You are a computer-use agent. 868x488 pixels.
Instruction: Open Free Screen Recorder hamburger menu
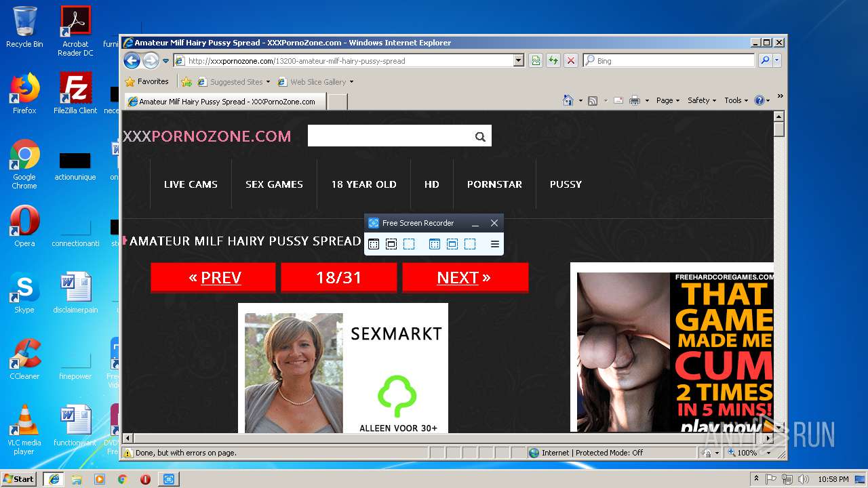(x=495, y=244)
